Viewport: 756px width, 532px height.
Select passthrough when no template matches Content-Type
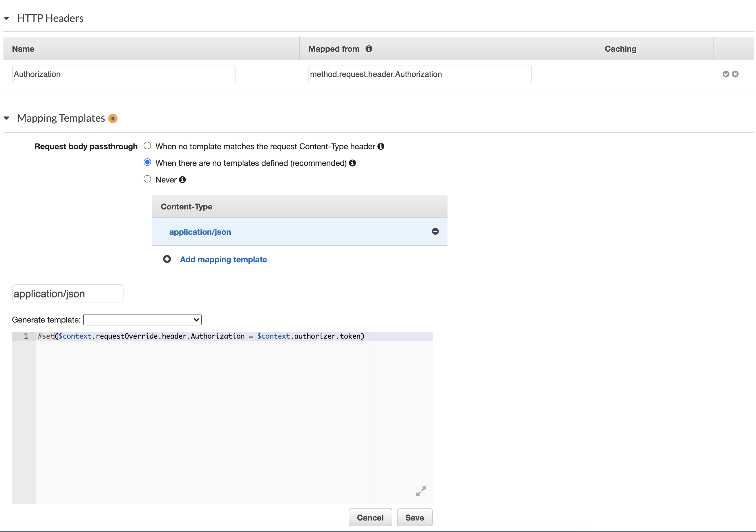coord(147,145)
